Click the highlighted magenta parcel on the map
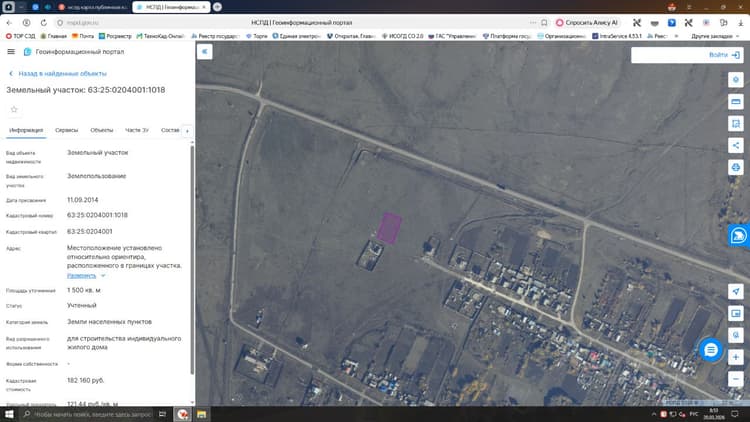Screen dimensions: 750x422 tap(389, 229)
